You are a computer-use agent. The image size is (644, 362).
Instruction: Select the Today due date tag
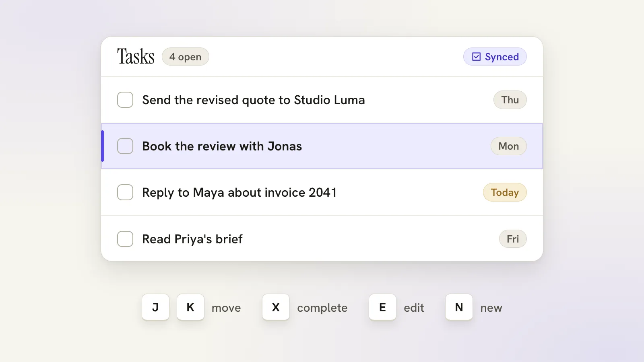tap(505, 192)
